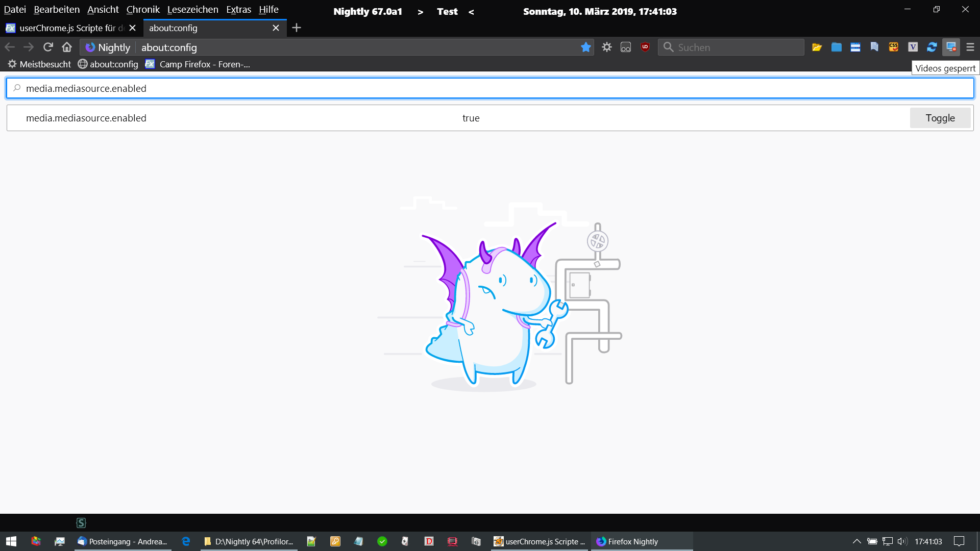
Task: Open the Lesezeichen menu
Action: pos(192,10)
